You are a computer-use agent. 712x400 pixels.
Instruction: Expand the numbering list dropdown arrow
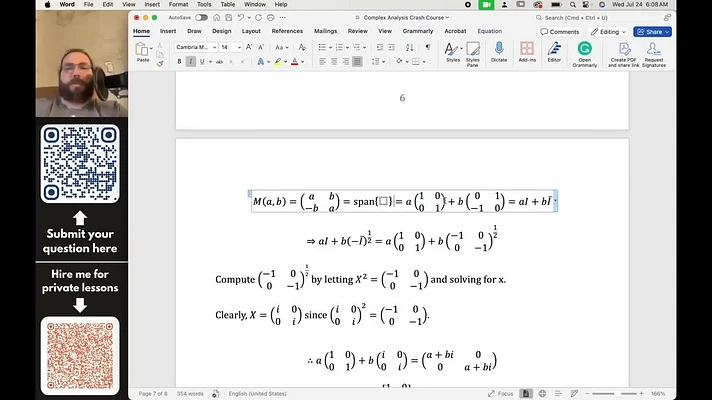click(347, 48)
